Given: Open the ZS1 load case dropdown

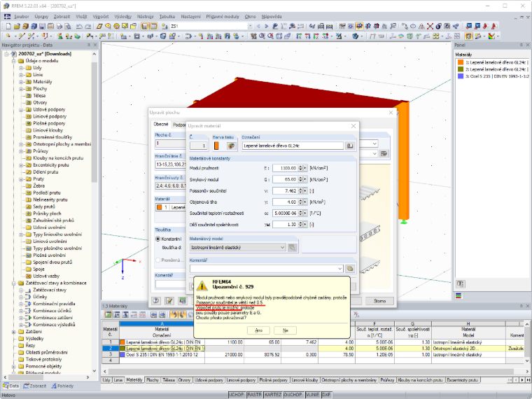Looking at the screenshot, I should pyautogui.click(x=250, y=26).
